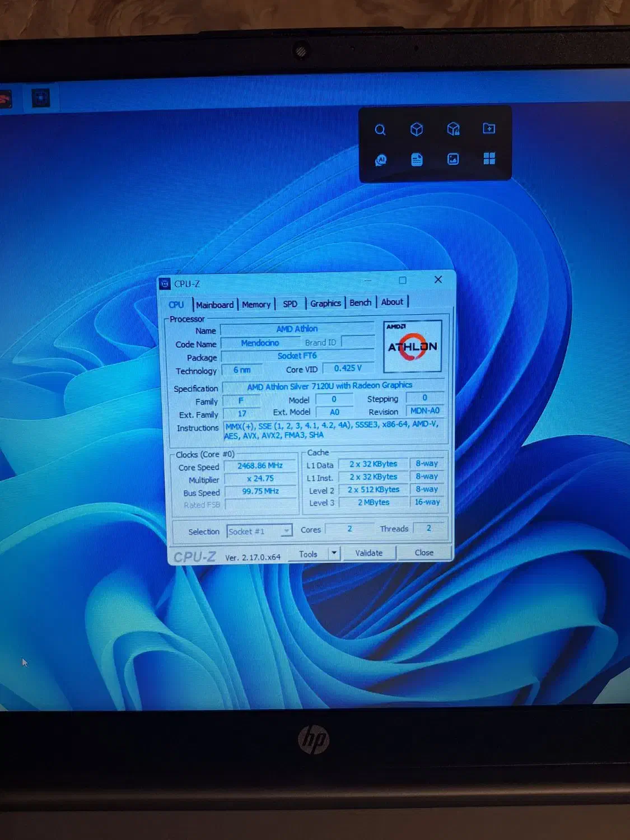630x840 pixels.
Task: Open the About tab
Action: 392,302
